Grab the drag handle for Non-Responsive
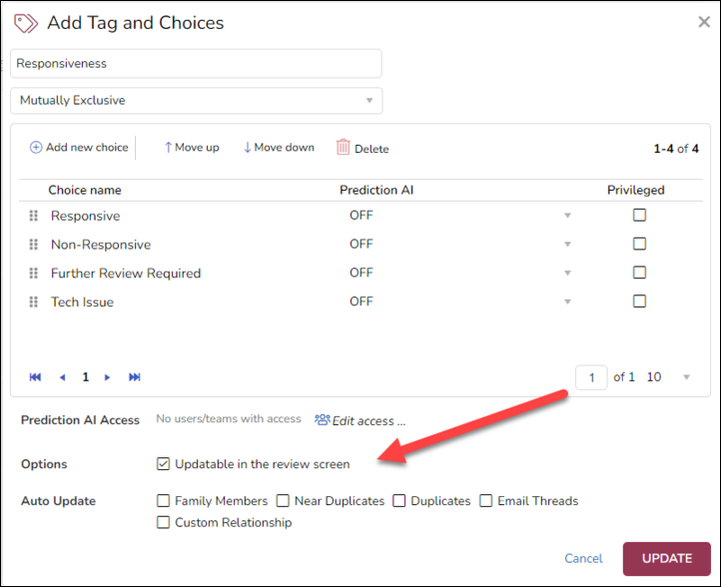Viewport: 721px width, 587px height. click(34, 245)
